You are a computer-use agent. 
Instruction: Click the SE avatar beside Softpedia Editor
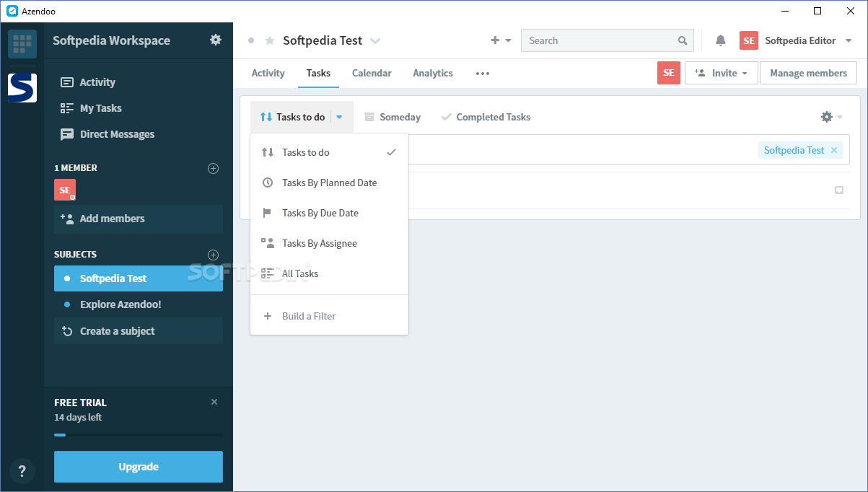(x=749, y=40)
